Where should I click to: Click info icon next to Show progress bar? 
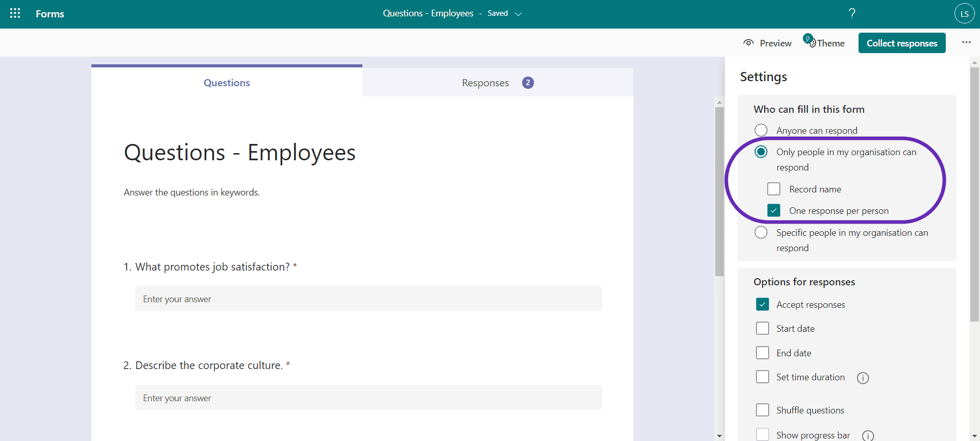click(868, 435)
